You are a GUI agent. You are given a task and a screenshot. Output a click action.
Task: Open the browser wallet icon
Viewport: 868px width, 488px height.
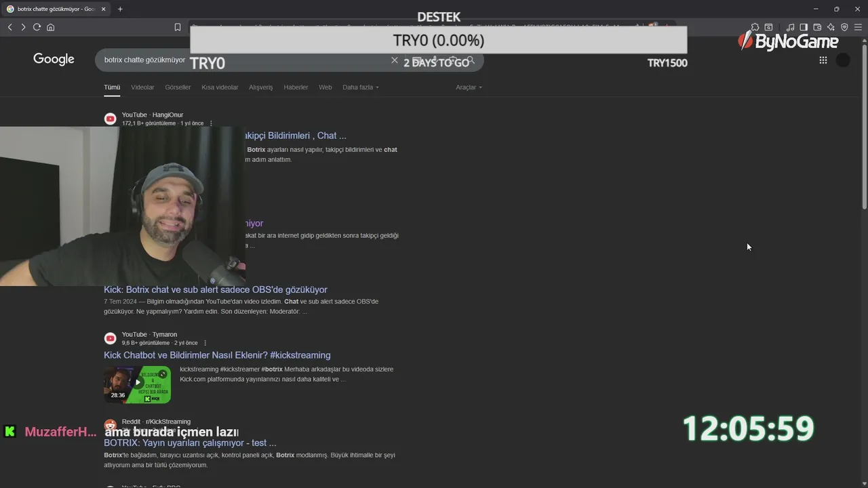coord(817,27)
